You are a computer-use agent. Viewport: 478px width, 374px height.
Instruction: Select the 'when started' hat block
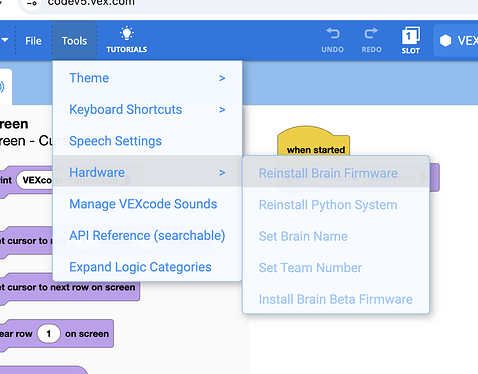(x=313, y=141)
